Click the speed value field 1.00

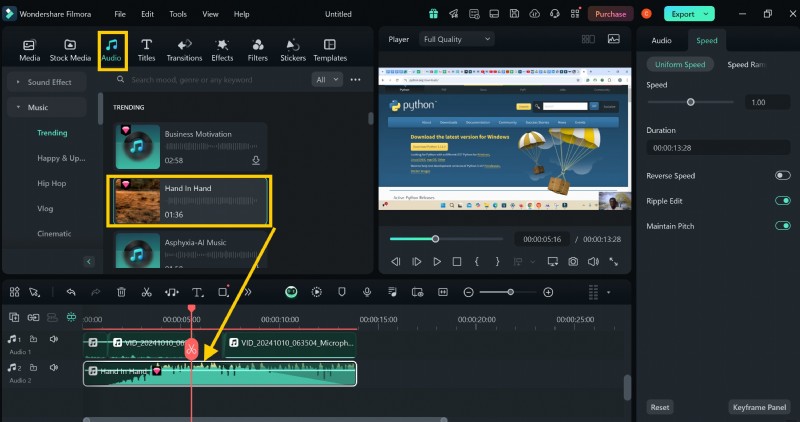767,102
